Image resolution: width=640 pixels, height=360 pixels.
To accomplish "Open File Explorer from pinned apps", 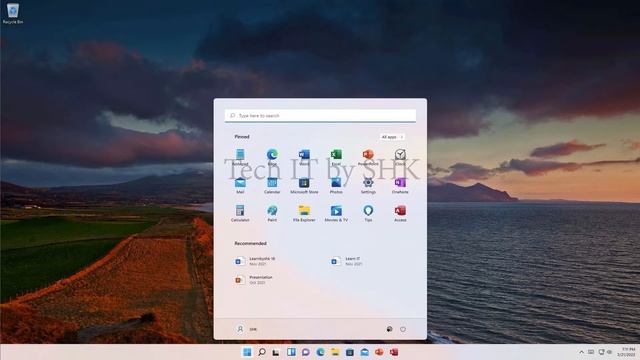I will coord(304,213).
